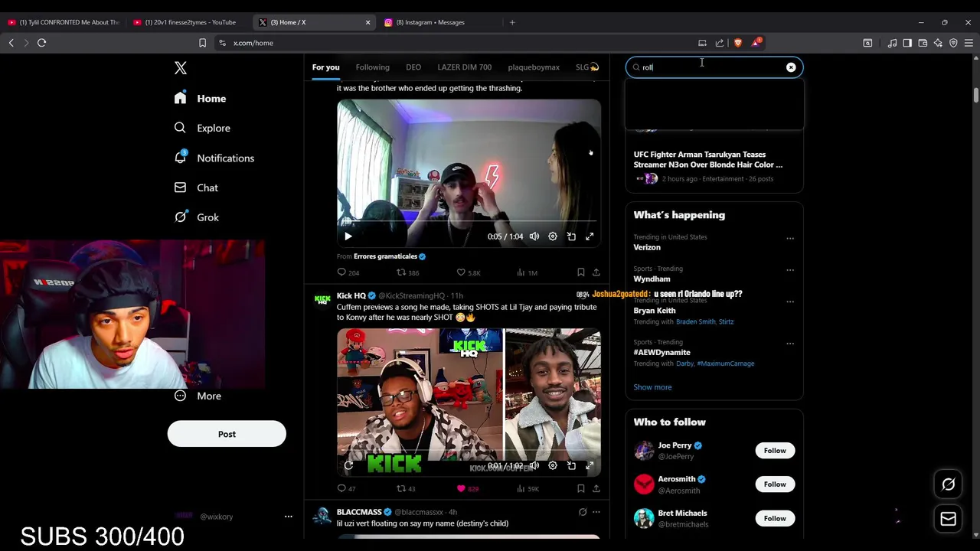Play the first video in the feed
Viewport: 980px width, 551px height.
(348, 236)
